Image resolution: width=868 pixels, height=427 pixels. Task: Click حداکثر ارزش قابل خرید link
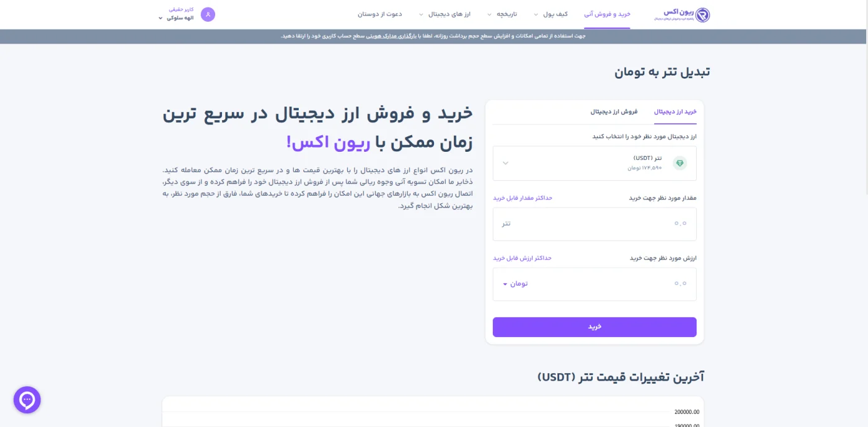522,258
